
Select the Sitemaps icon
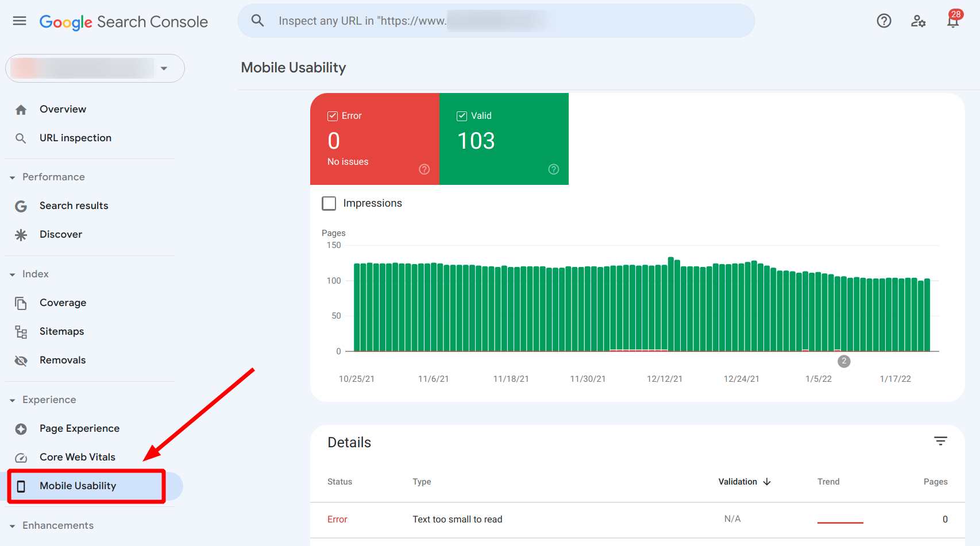tap(21, 331)
